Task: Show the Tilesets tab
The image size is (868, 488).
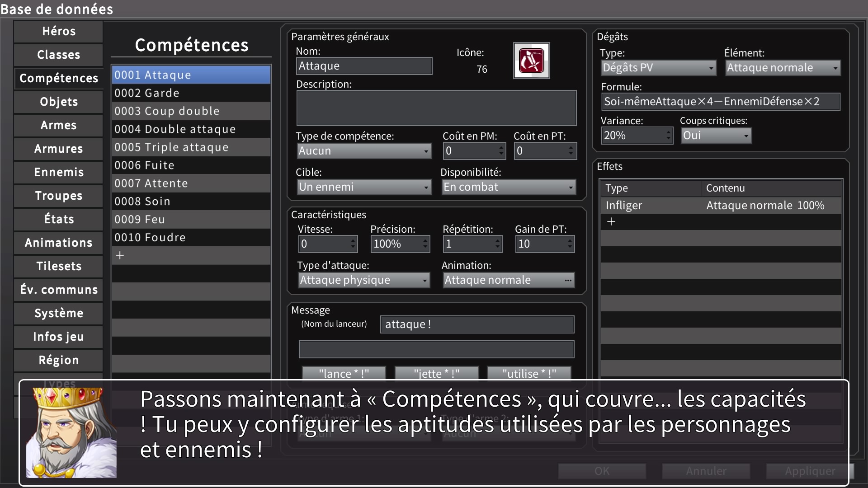Action: point(59,266)
